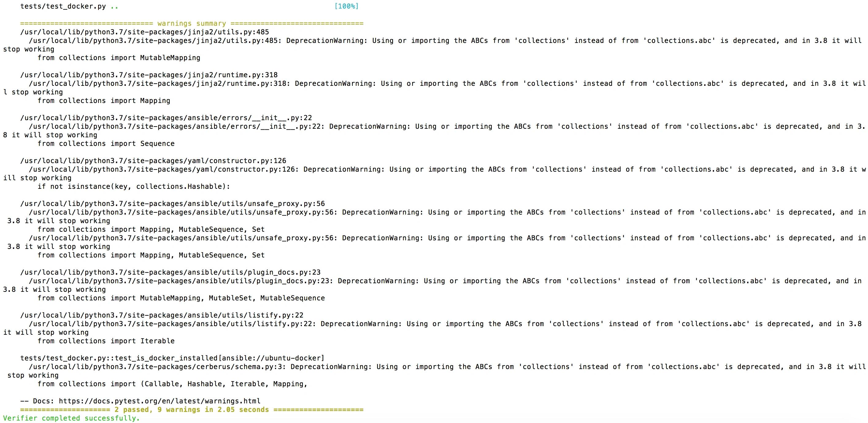Click 'if not isinstance(key, collections.Hashable)' line
Viewport: 868px width, 423px height.
[x=134, y=187]
